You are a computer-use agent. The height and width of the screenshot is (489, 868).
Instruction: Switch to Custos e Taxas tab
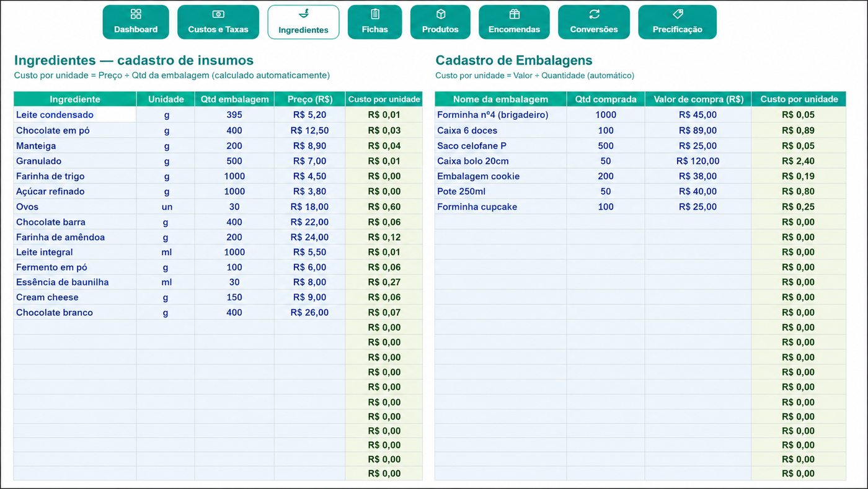pyautogui.click(x=218, y=22)
